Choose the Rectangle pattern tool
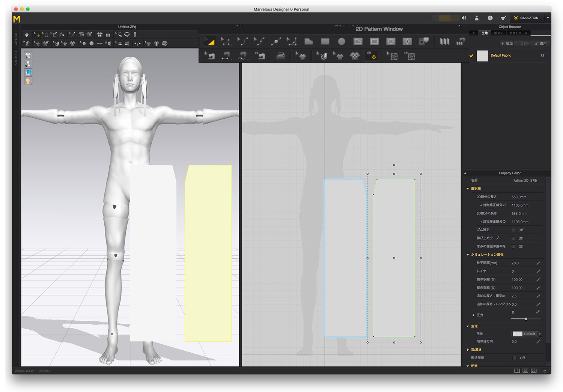 [x=325, y=42]
